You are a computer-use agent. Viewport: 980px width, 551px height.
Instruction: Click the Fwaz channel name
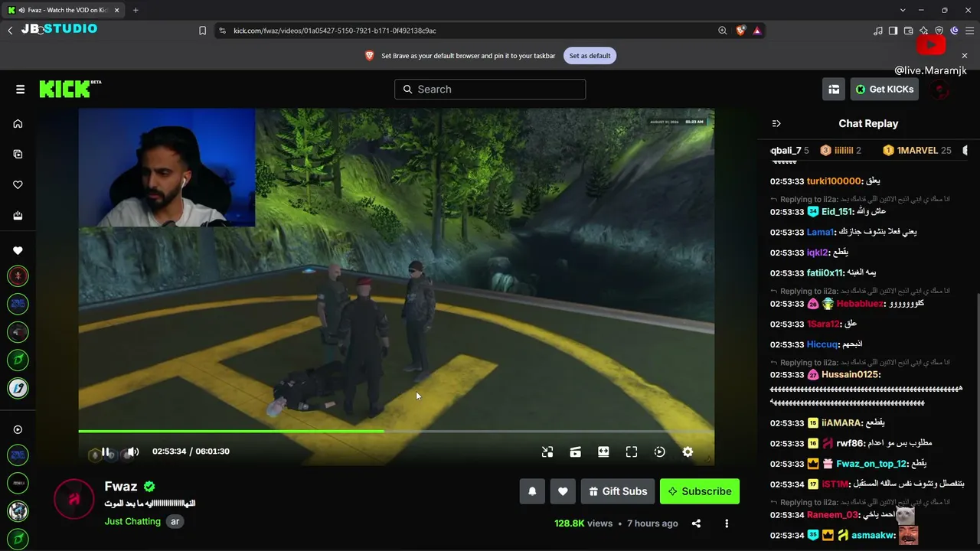point(121,486)
